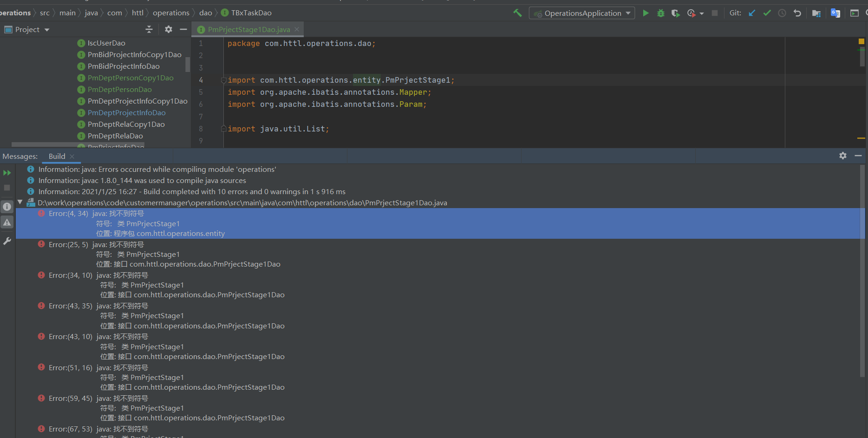Start debugging with the green bug icon
The image size is (868, 438).
click(x=661, y=13)
